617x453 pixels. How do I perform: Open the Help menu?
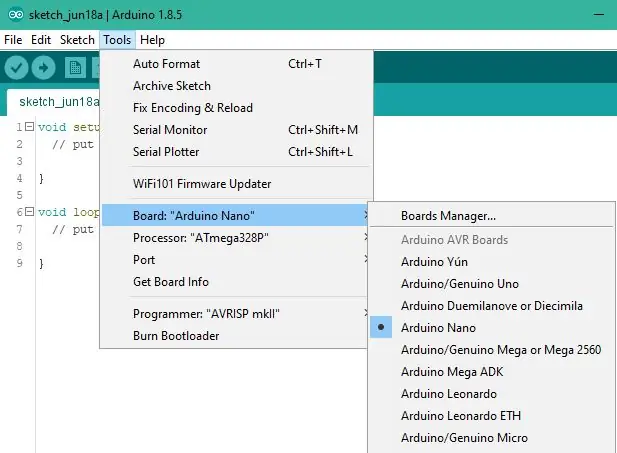[x=152, y=40]
